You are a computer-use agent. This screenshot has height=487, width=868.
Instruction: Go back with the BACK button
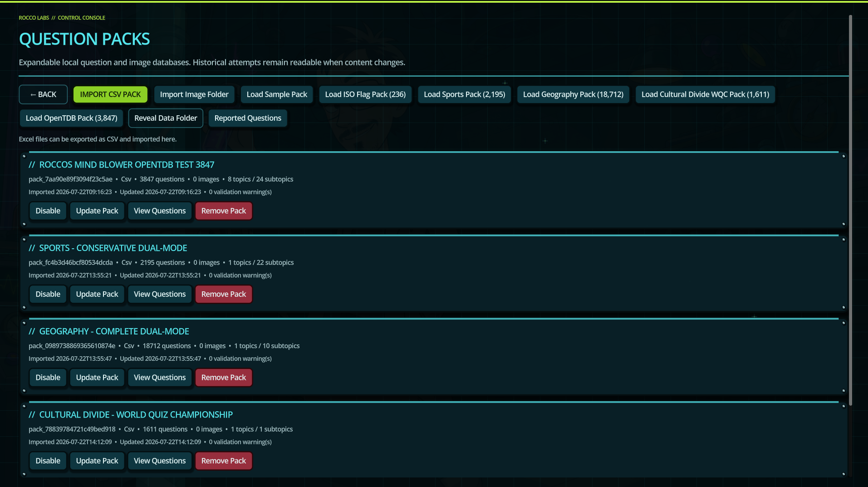point(43,94)
